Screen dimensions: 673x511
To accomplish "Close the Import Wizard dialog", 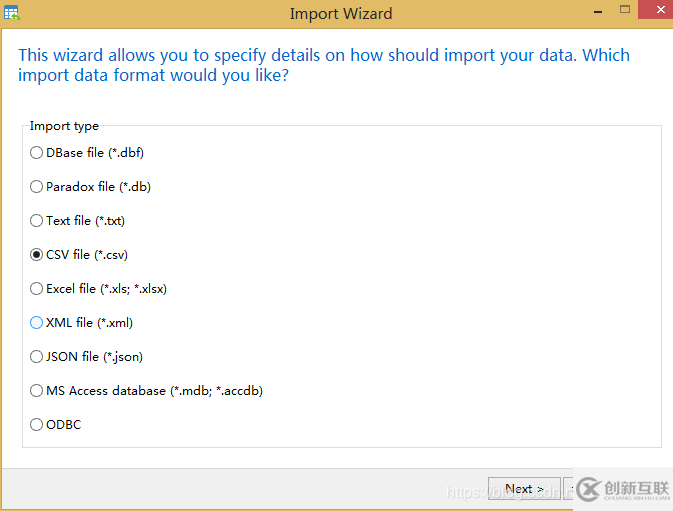I will [656, 9].
